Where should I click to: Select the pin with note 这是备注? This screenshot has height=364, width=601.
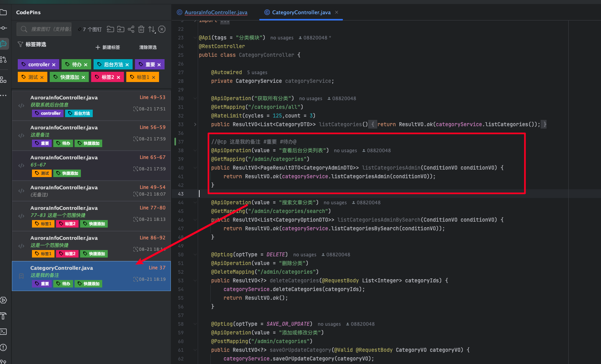click(91, 135)
